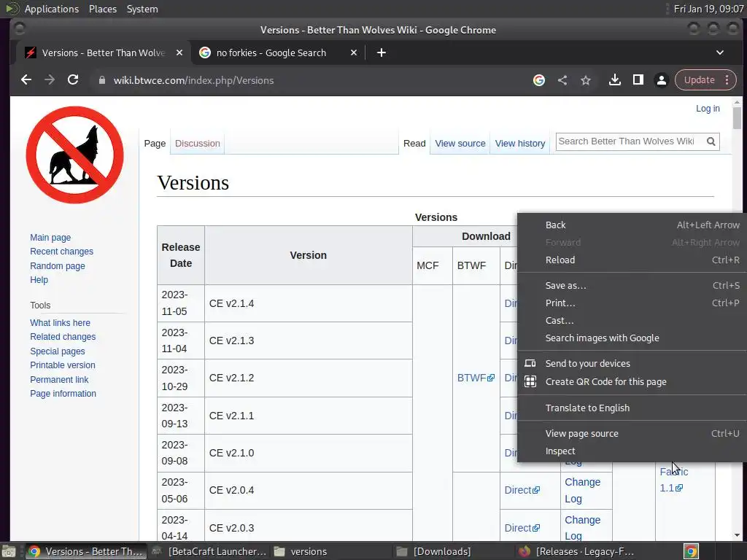Screen dimensions: 747x560
Task: Open Chrome three-dot menu
Action: point(727,80)
